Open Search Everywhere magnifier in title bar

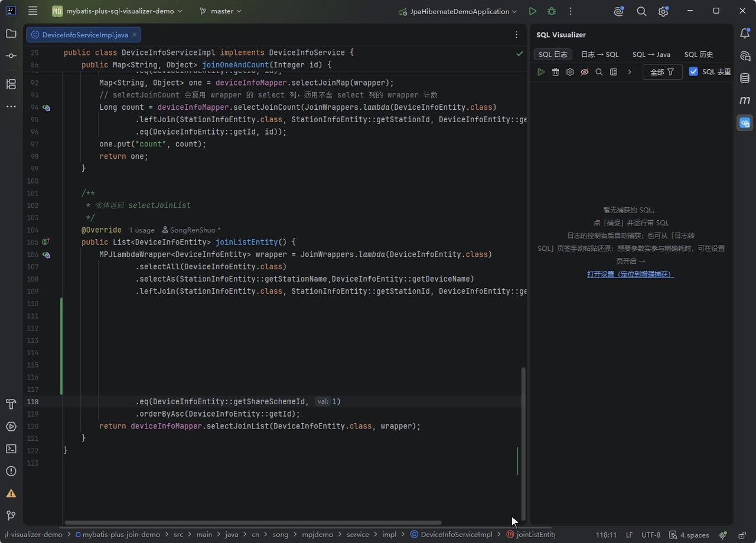coord(641,11)
